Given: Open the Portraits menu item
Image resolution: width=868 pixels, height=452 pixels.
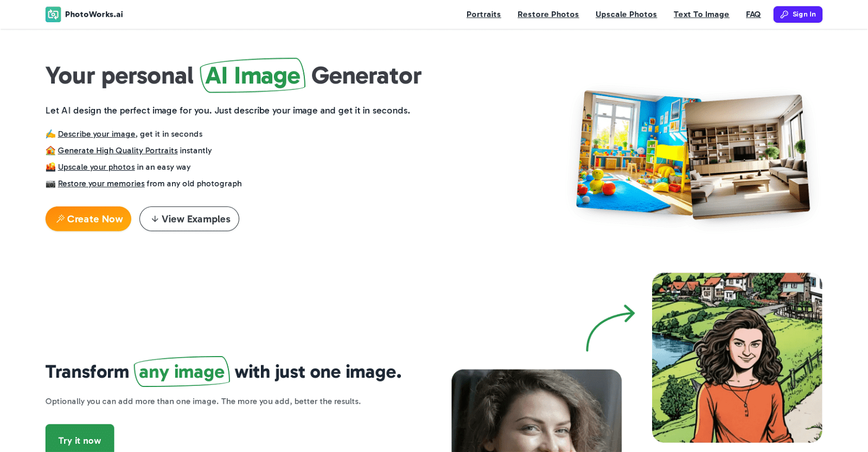Looking at the screenshot, I should pos(483,15).
